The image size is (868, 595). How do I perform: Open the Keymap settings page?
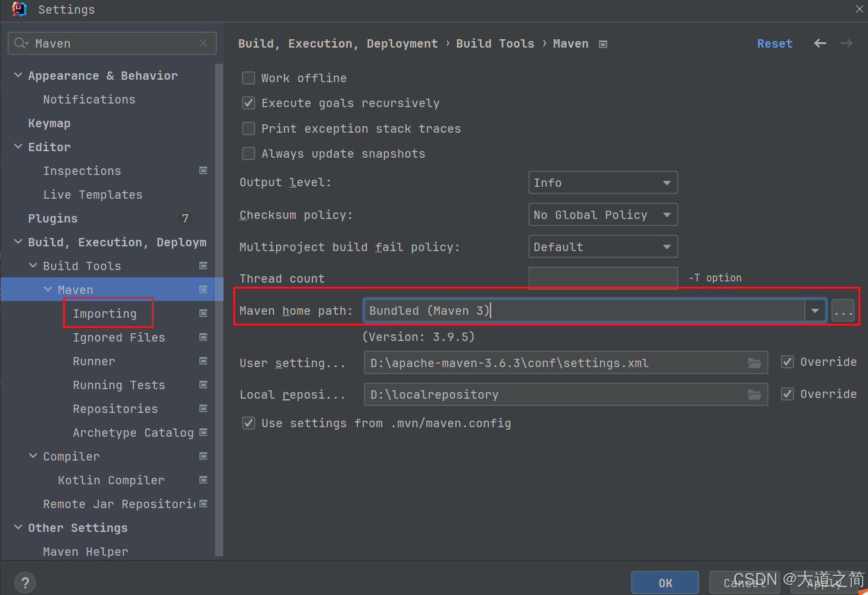click(49, 123)
